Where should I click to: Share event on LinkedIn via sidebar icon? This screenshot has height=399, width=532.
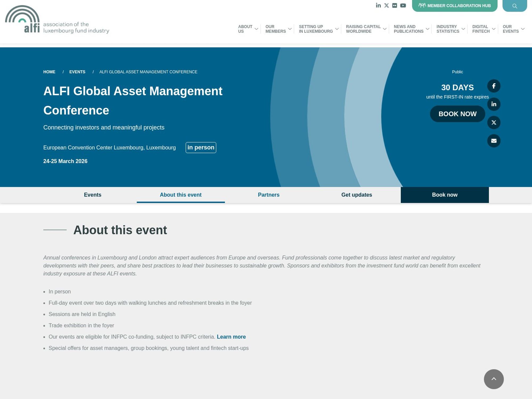coord(494,104)
